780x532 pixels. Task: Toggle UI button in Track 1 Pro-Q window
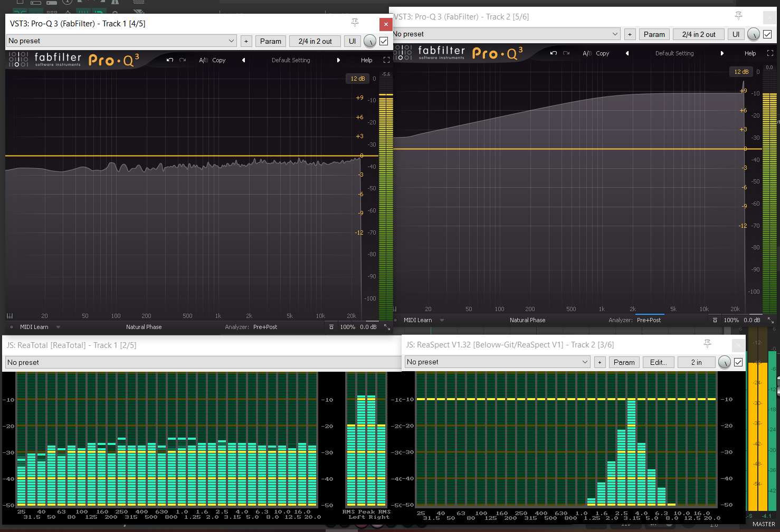pyautogui.click(x=352, y=41)
